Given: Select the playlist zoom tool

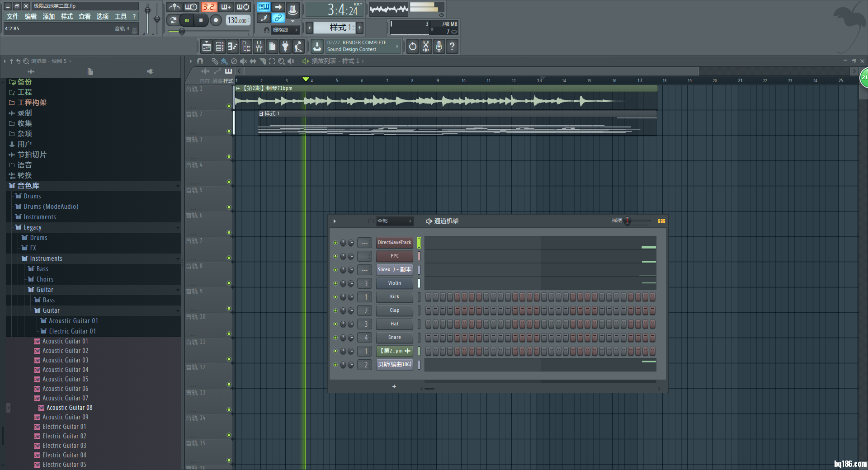Looking at the screenshot, I should click(x=281, y=61).
